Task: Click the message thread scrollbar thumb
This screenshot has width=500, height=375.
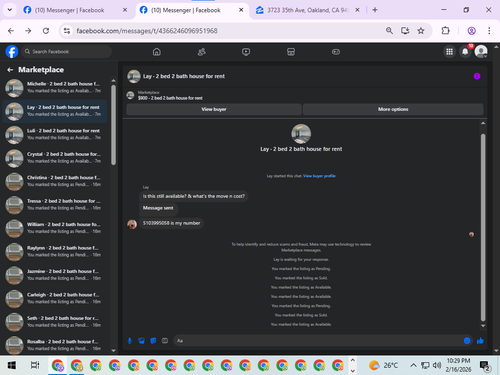Action: pyautogui.click(x=483, y=227)
